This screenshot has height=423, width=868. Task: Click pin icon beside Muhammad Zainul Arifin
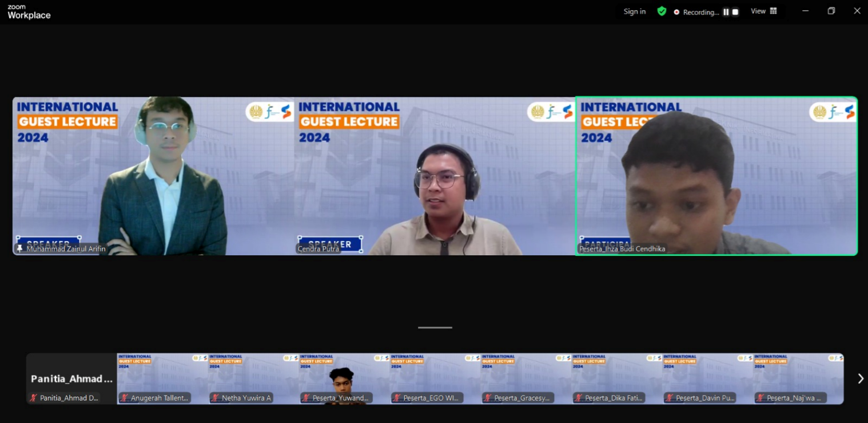pos(20,249)
